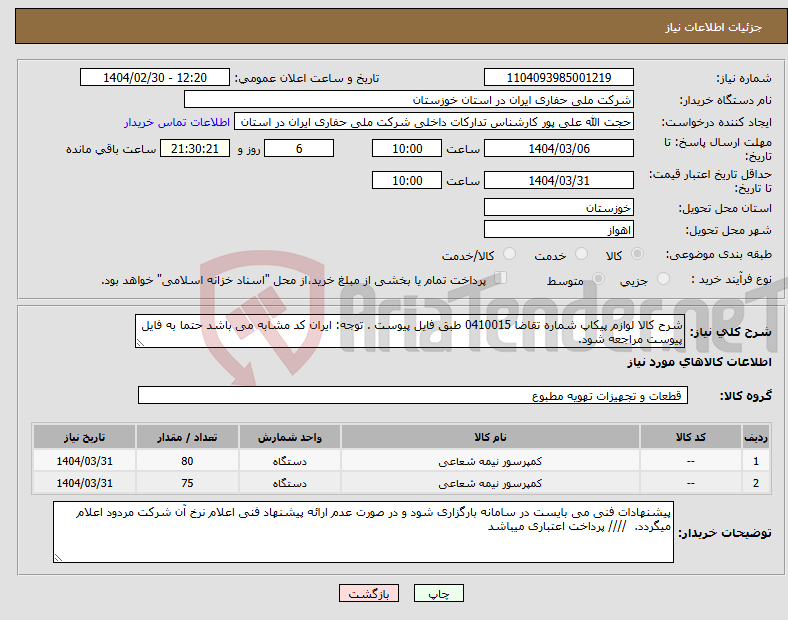The width and height of the screenshot is (788, 620).
Task: Click quantity cell 75 in row 2
Action: tap(187, 483)
